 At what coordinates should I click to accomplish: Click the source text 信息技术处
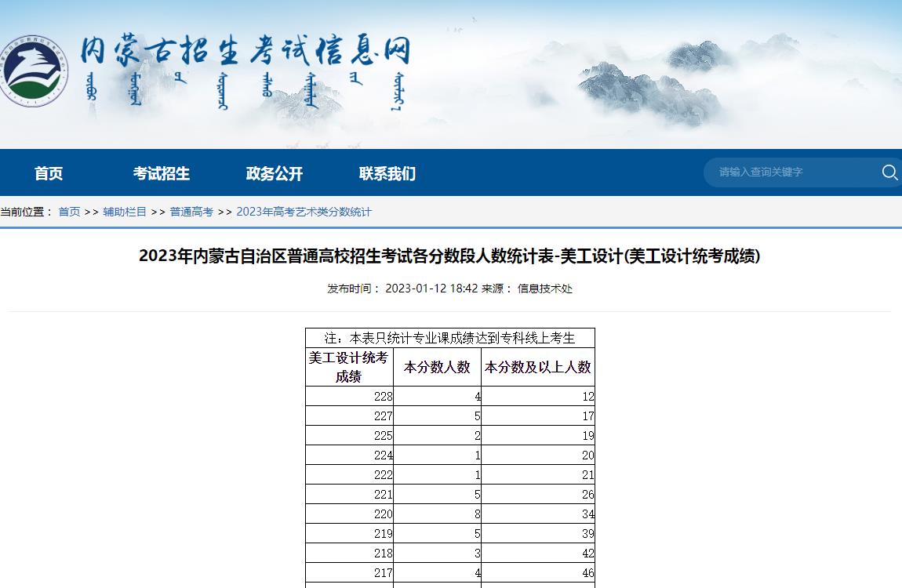pos(545,289)
